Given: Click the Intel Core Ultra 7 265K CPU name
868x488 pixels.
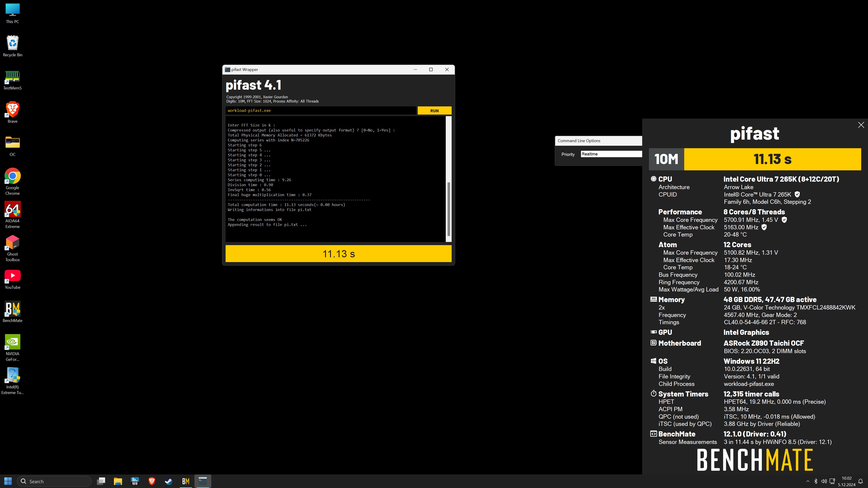Looking at the screenshot, I should click(x=781, y=179).
